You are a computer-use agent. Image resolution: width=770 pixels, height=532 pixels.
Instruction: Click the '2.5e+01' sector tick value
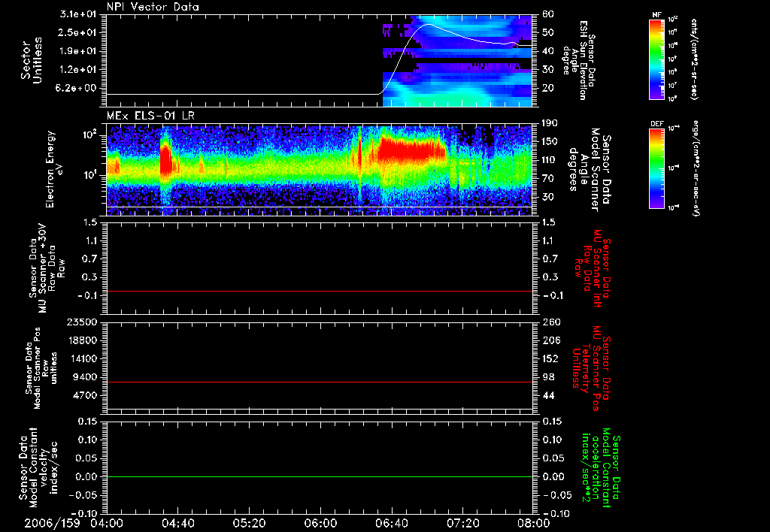[x=78, y=32]
